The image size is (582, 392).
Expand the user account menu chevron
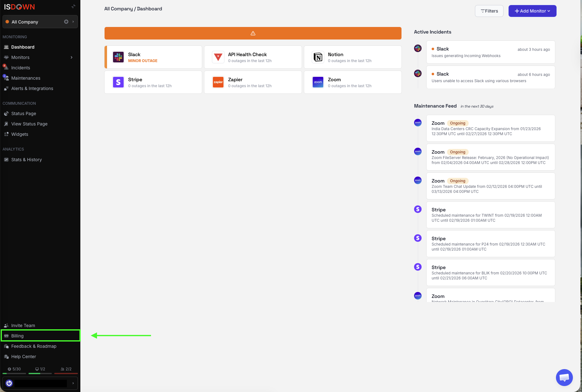point(73,383)
